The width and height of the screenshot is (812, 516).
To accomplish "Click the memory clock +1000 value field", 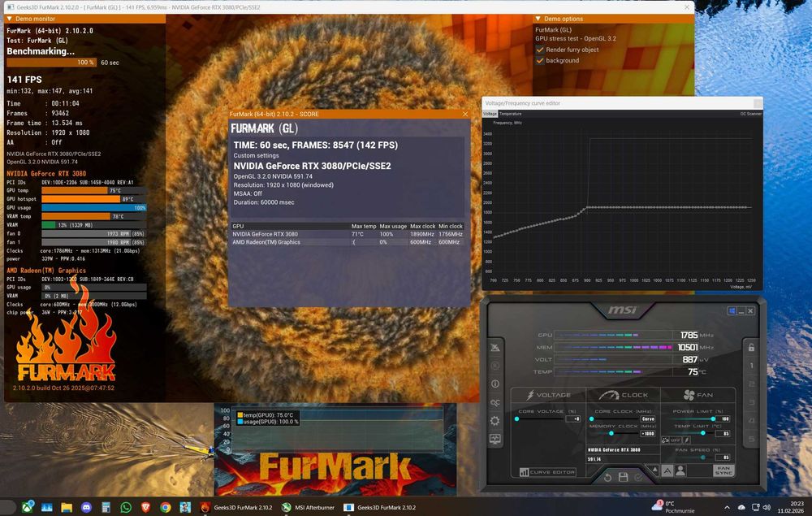I will tap(648, 434).
